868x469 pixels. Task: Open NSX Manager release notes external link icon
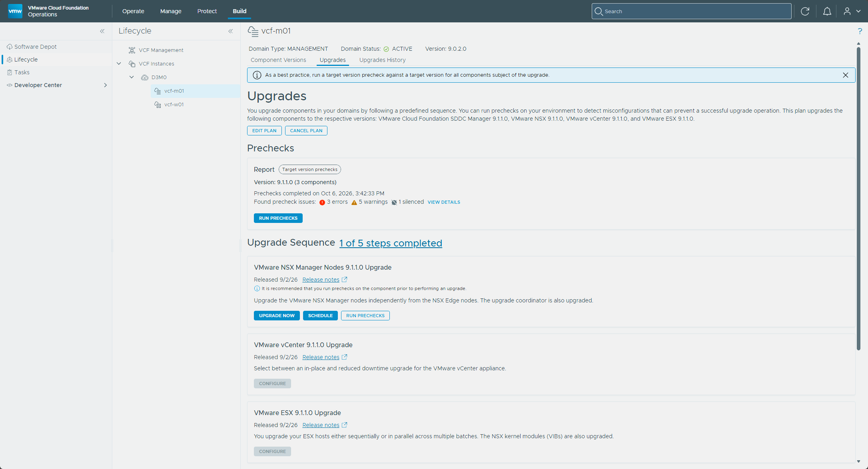[x=345, y=280]
